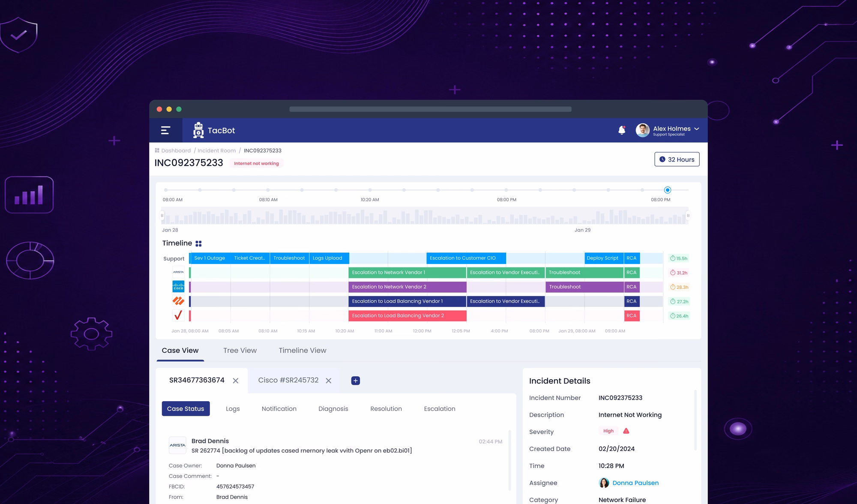Click the 27.2h timer badge
This screenshot has height=504, width=857.
(x=679, y=302)
